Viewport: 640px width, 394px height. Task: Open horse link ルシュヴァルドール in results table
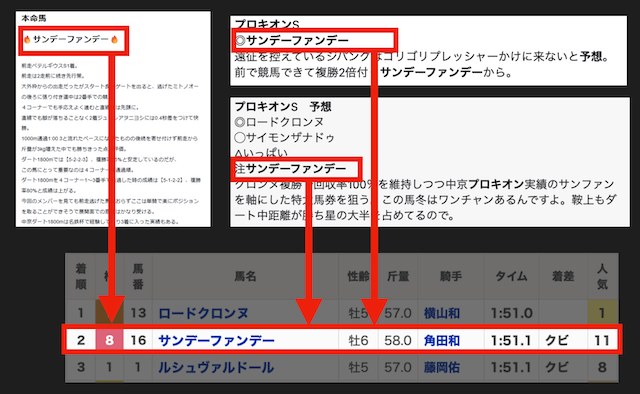click(216, 367)
